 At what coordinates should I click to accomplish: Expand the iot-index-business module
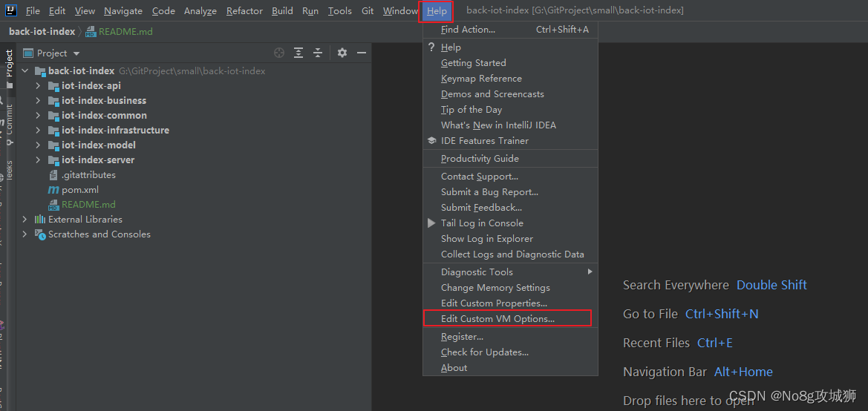38,101
